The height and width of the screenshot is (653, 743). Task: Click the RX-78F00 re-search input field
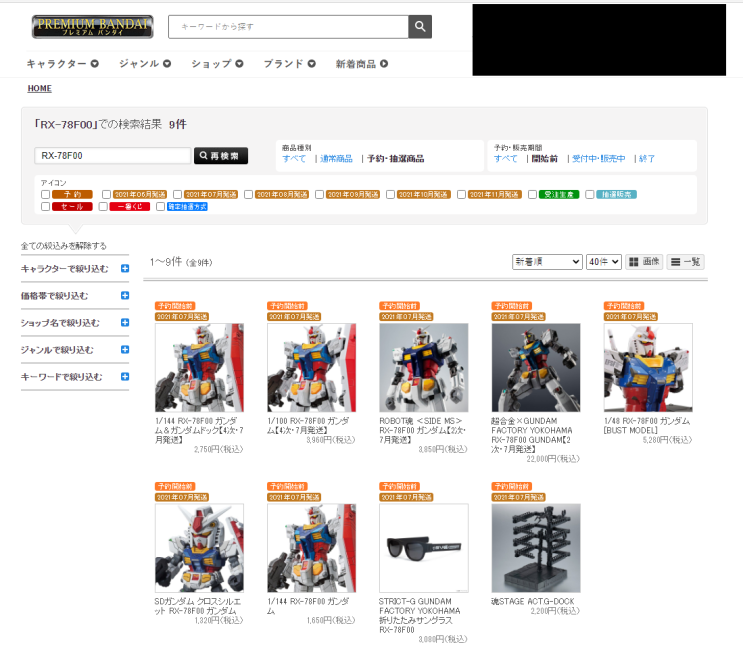113,155
